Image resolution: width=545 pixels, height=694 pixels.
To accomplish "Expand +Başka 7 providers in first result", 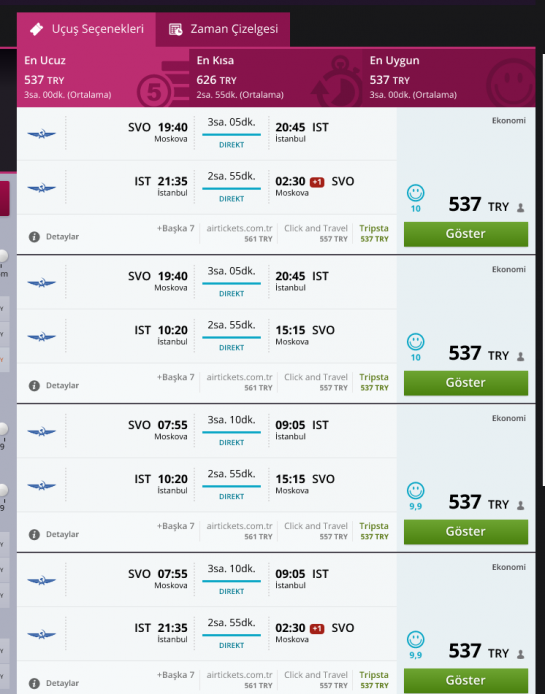I will [175, 228].
